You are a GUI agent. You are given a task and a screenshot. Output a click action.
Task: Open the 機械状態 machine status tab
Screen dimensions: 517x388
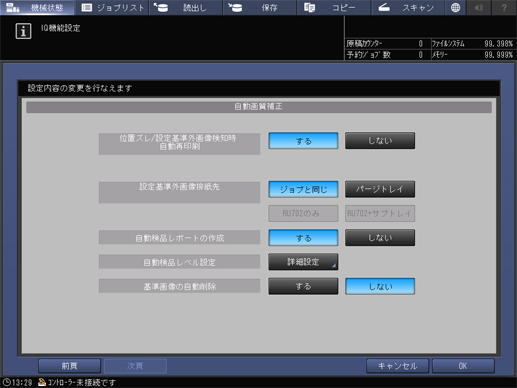point(37,7)
